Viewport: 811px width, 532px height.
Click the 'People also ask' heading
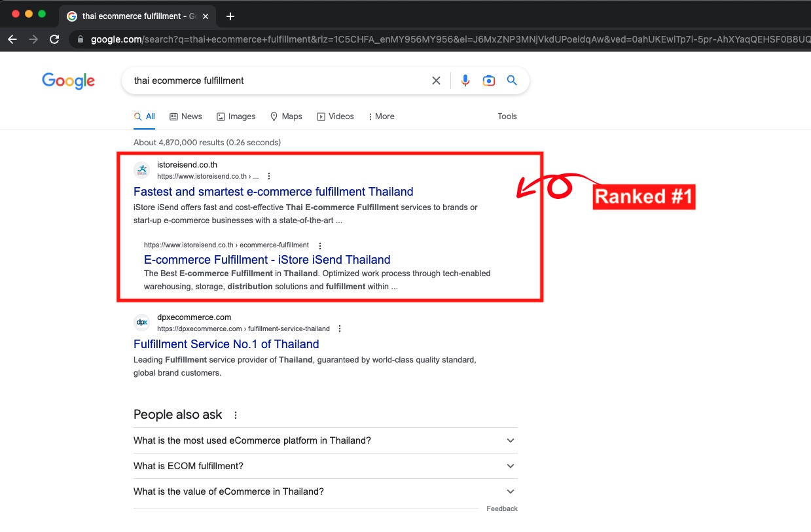[178, 415]
